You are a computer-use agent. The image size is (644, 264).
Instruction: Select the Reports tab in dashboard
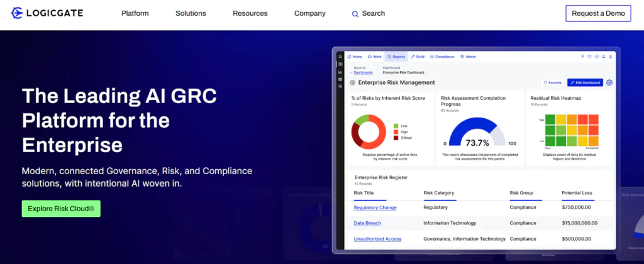(x=396, y=57)
